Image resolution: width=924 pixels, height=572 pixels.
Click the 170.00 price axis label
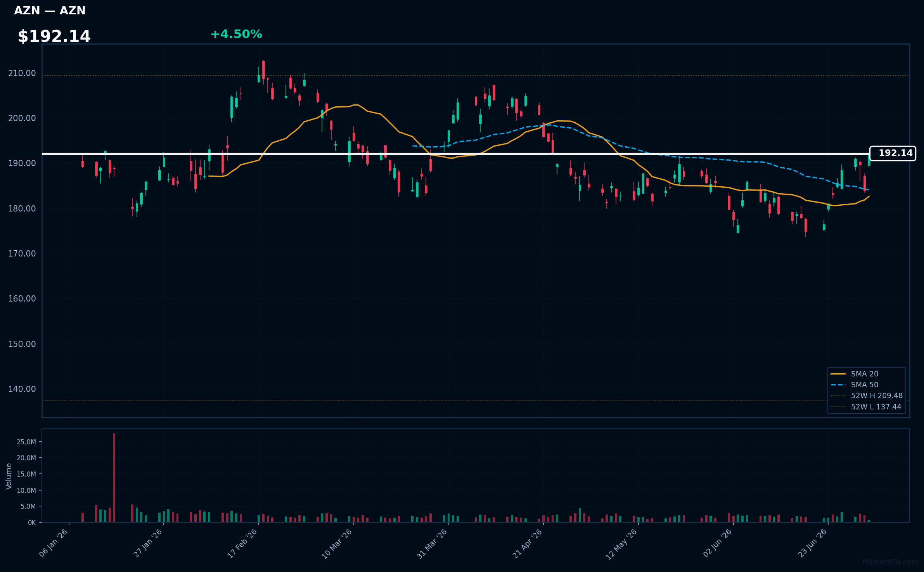click(x=22, y=253)
